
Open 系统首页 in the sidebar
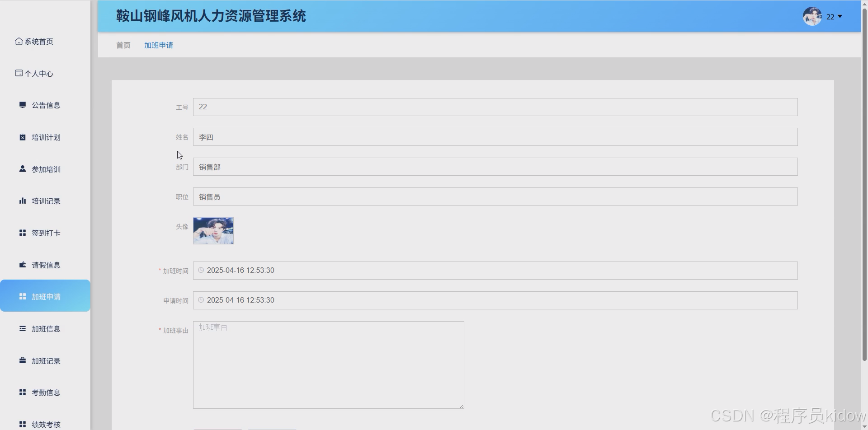click(x=45, y=42)
